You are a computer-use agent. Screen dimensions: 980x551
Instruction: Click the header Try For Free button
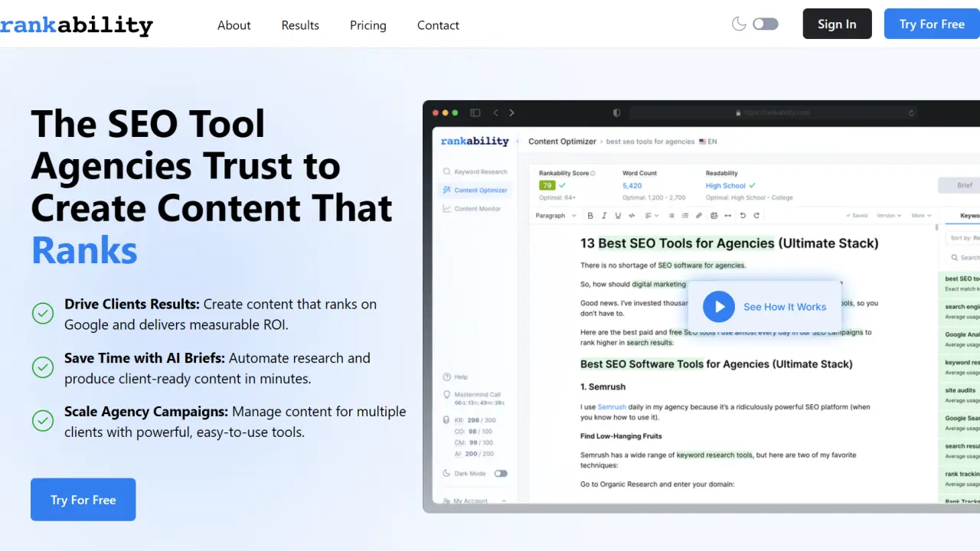(932, 24)
